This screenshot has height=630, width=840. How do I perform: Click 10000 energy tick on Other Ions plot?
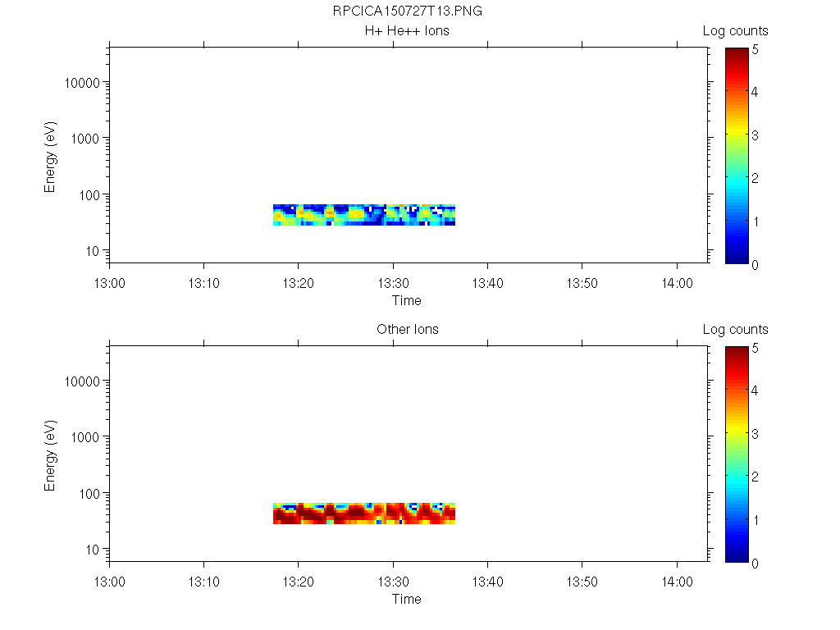[82, 381]
